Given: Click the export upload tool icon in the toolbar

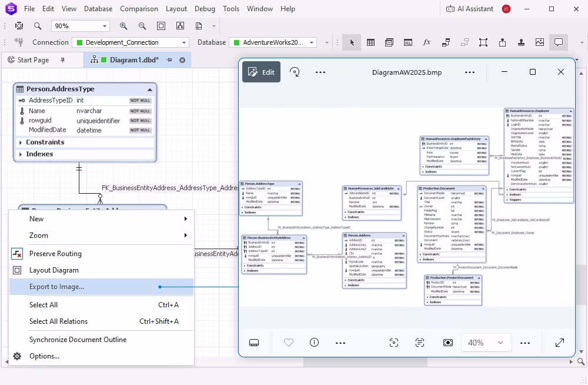Looking at the screenshot, I should [x=503, y=42].
